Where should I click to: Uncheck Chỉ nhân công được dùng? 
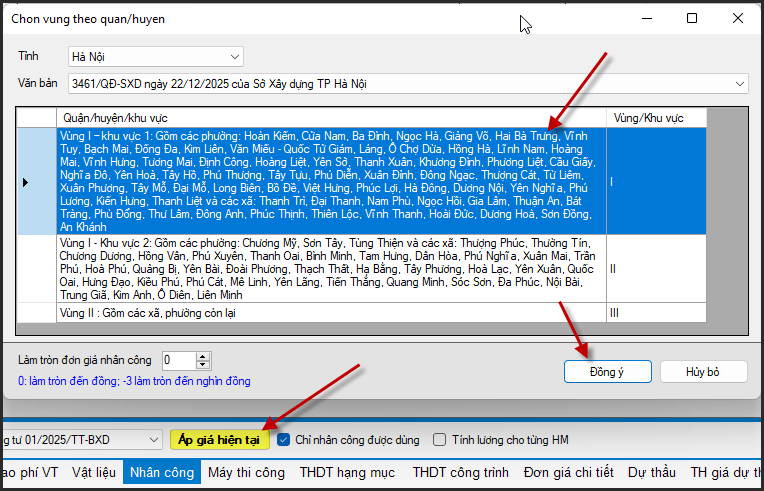[x=285, y=439]
